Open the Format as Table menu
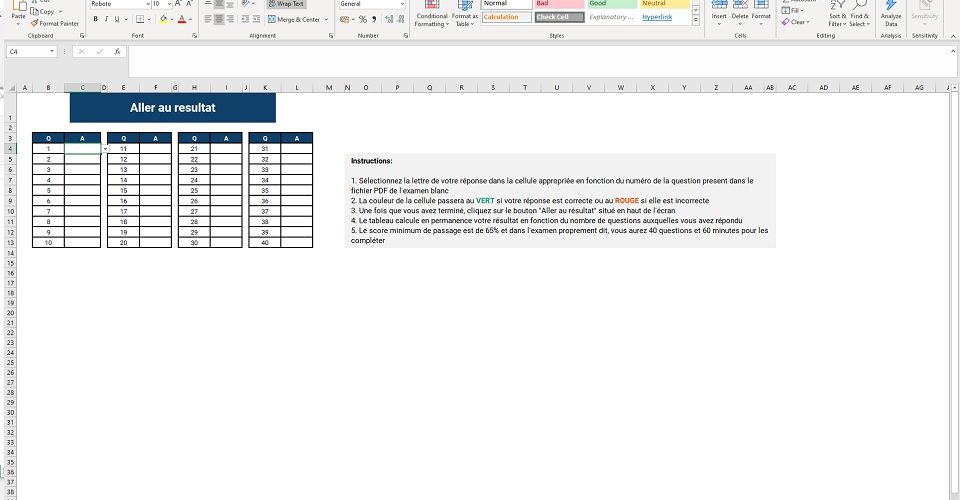Screen dimensions: 960x500 (465, 15)
